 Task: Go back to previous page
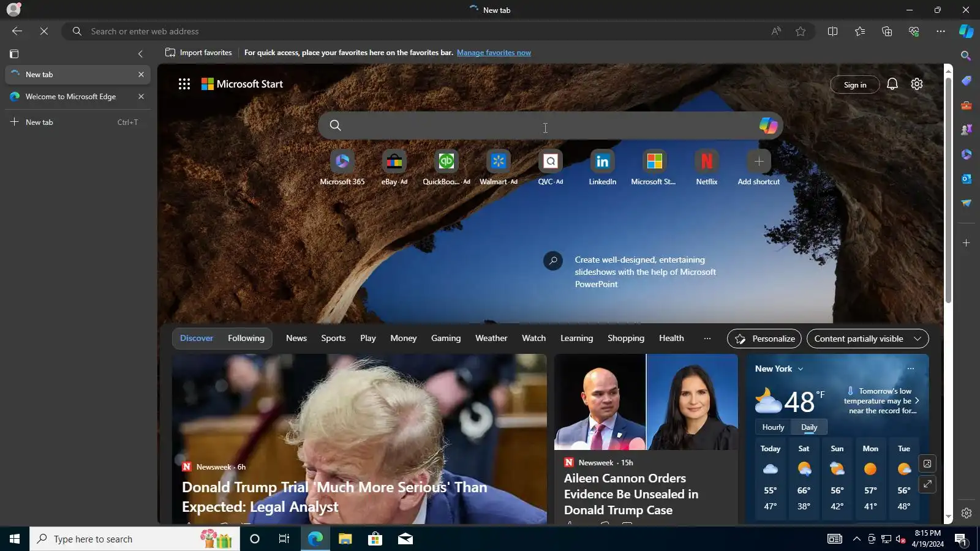[17, 31]
